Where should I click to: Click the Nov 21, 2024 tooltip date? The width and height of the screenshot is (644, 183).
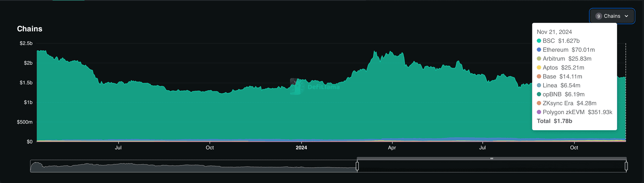(x=554, y=32)
